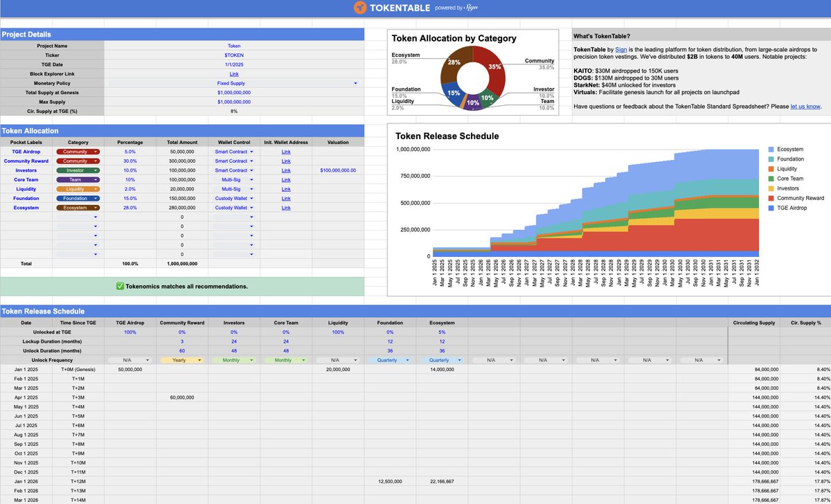The image size is (831, 504).
Task: Open Category dropdown for TGE Airdrop row
Action: click(x=78, y=151)
